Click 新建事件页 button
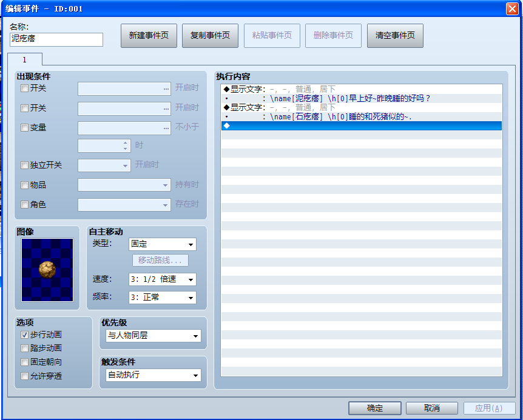The width and height of the screenshot is (523, 420). (149, 36)
